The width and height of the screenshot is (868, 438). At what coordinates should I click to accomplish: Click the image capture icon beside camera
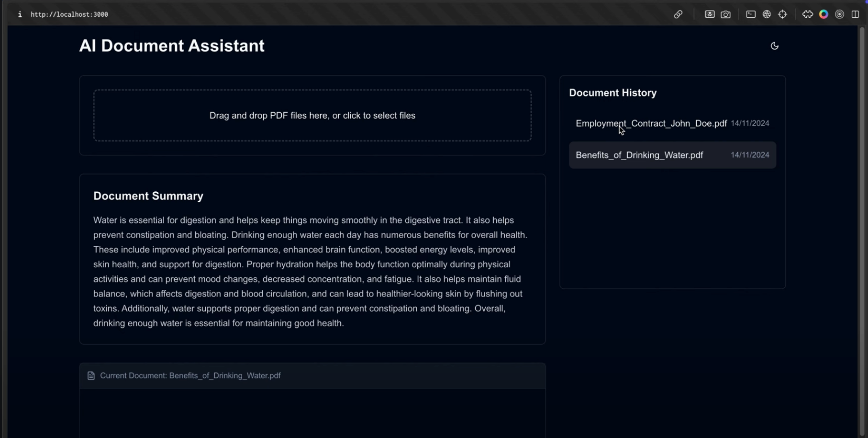click(710, 14)
